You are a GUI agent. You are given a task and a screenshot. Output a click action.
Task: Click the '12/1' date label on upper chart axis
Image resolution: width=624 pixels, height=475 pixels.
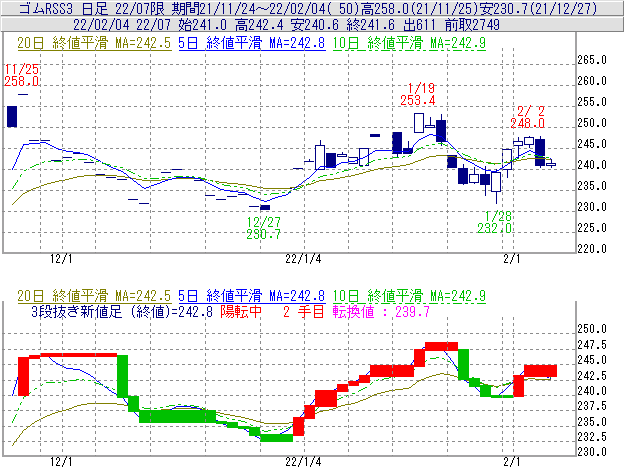[x=61, y=259]
